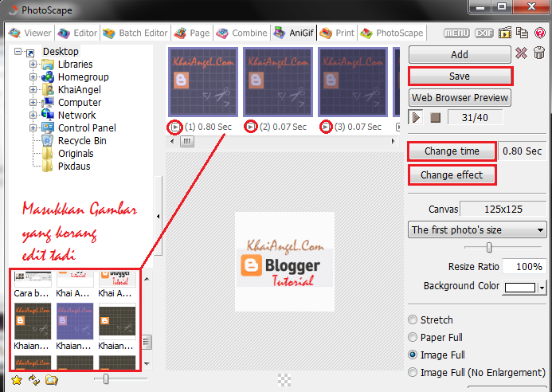Click the filmstrip scroll left arrow
Image resolution: width=552 pixels, height=392 pixels.
point(172,142)
